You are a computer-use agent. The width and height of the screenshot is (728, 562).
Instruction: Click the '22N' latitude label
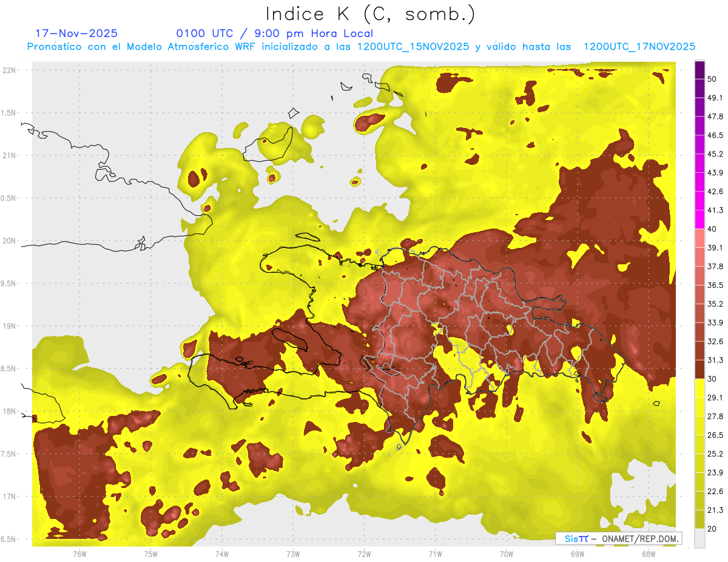click(9, 70)
